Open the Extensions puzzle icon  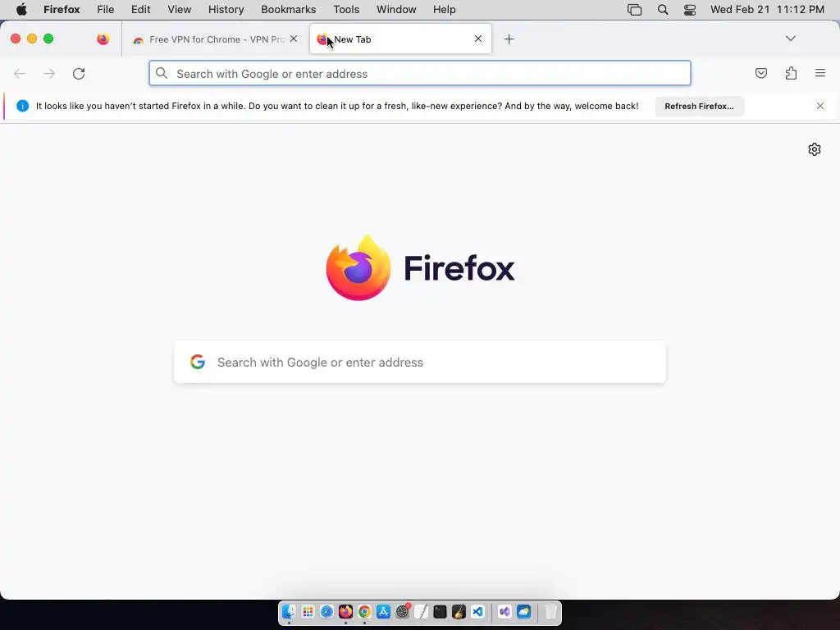coord(791,73)
